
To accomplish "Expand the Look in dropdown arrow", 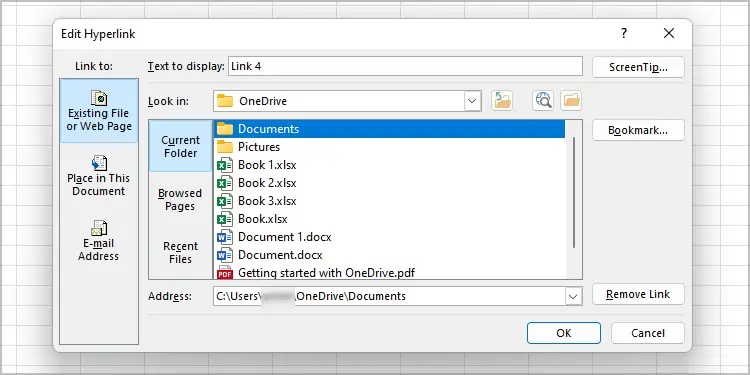I will 472,101.
